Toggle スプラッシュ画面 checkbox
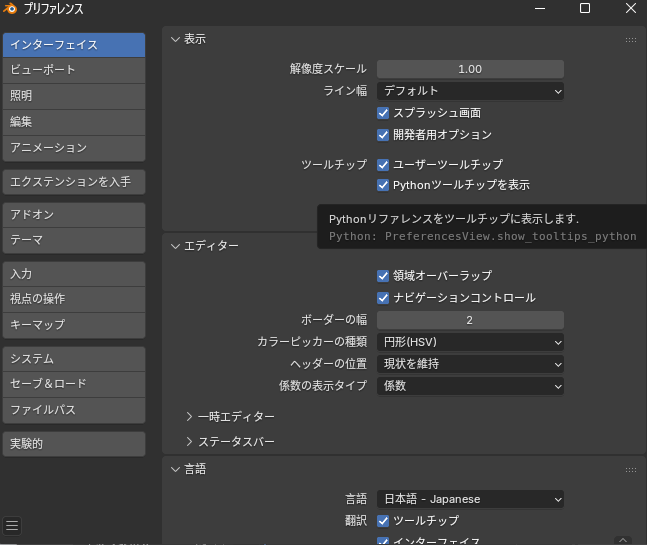The image size is (647, 545). tap(383, 113)
